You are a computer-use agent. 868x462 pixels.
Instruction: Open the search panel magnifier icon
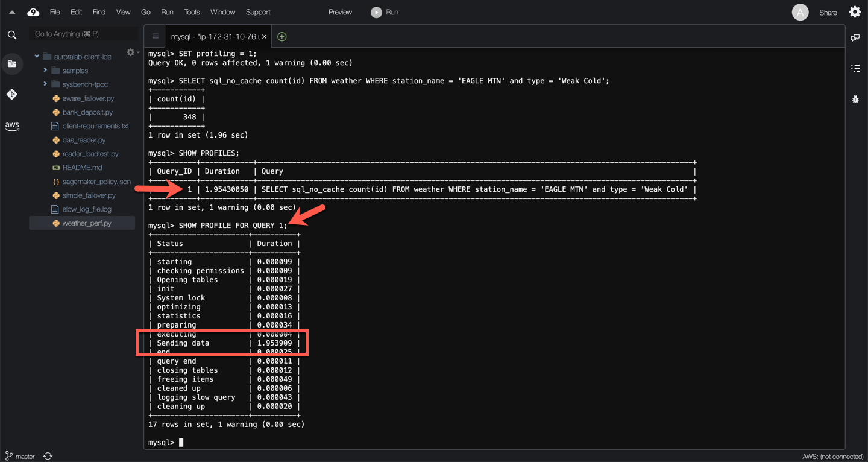[12, 35]
